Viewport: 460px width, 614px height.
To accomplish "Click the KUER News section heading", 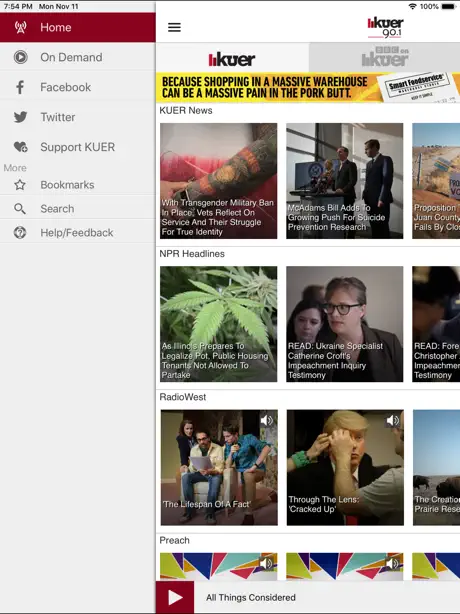I will tap(186, 110).
